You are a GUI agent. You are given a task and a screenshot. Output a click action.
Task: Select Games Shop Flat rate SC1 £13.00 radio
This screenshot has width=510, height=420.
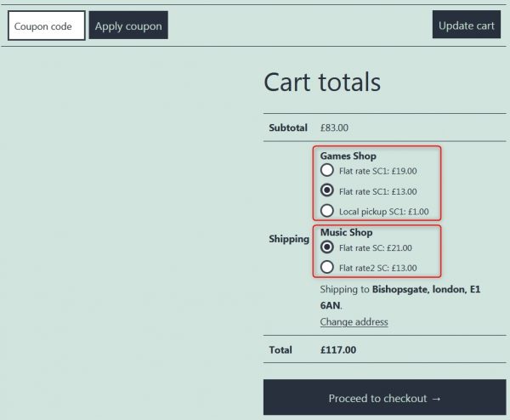point(327,190)
